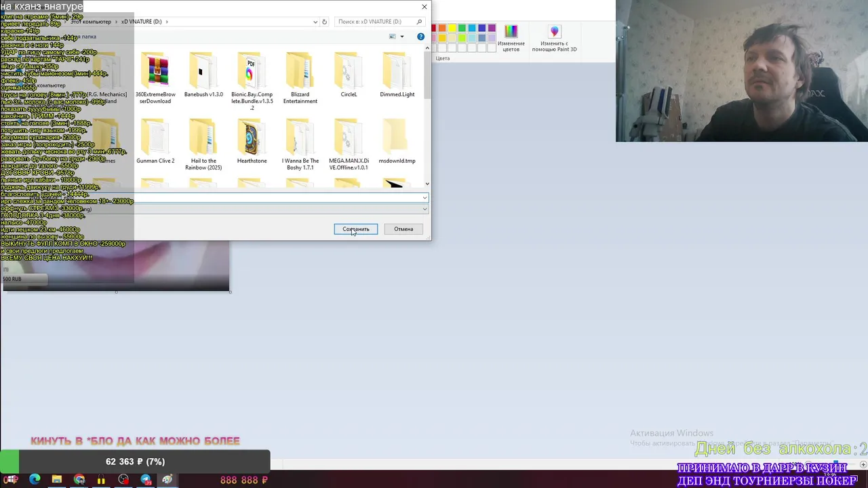This screenshot has height=488, width=868.
Task: Open the Dimmed.Light folder
Action: (x=397, y=75)
